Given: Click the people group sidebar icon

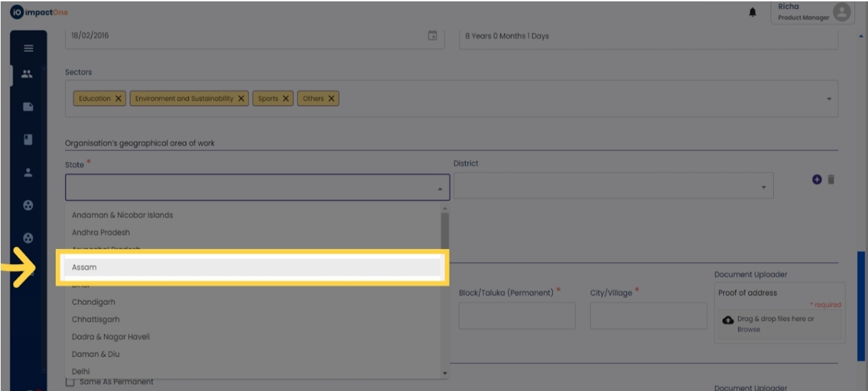Looking at the screenshot, I should (27, 74).
